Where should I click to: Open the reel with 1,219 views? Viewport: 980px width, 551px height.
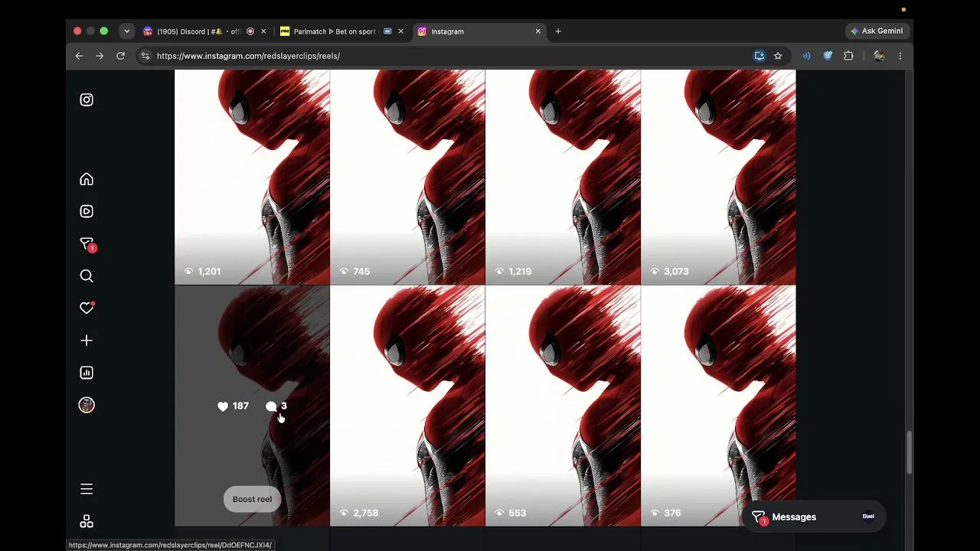tap(563, 177)
